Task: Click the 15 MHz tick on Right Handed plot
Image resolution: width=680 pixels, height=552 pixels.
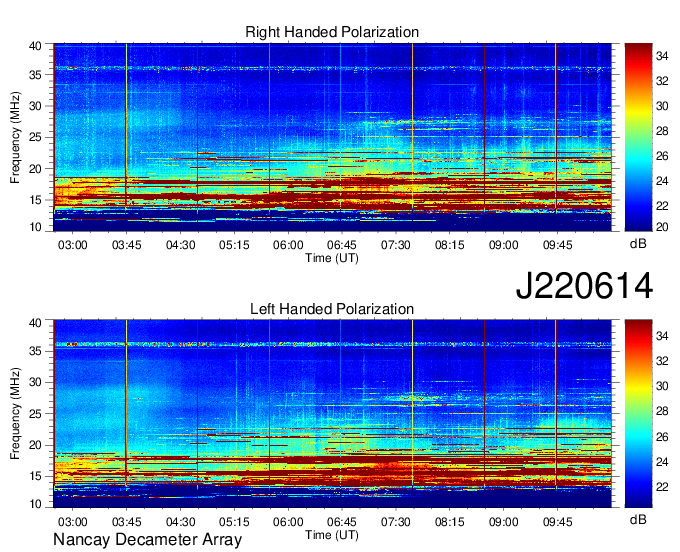Action: (35, 200)
